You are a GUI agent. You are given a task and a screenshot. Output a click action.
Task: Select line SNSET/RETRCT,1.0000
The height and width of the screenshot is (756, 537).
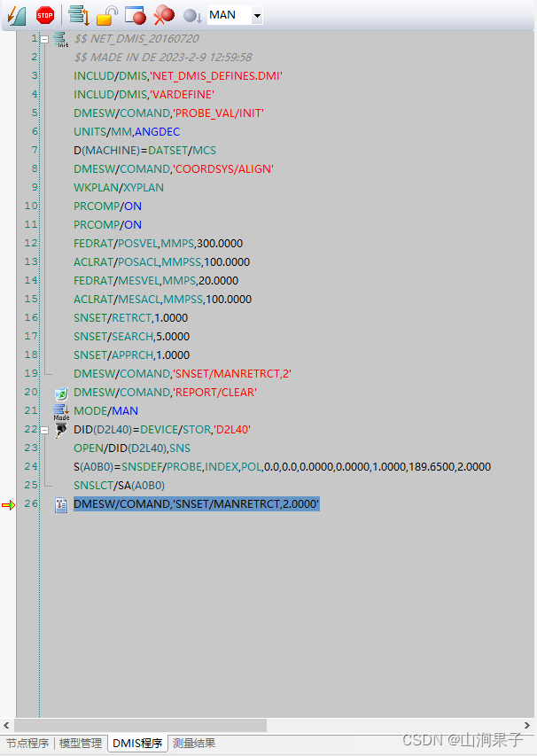pos(130,318)
